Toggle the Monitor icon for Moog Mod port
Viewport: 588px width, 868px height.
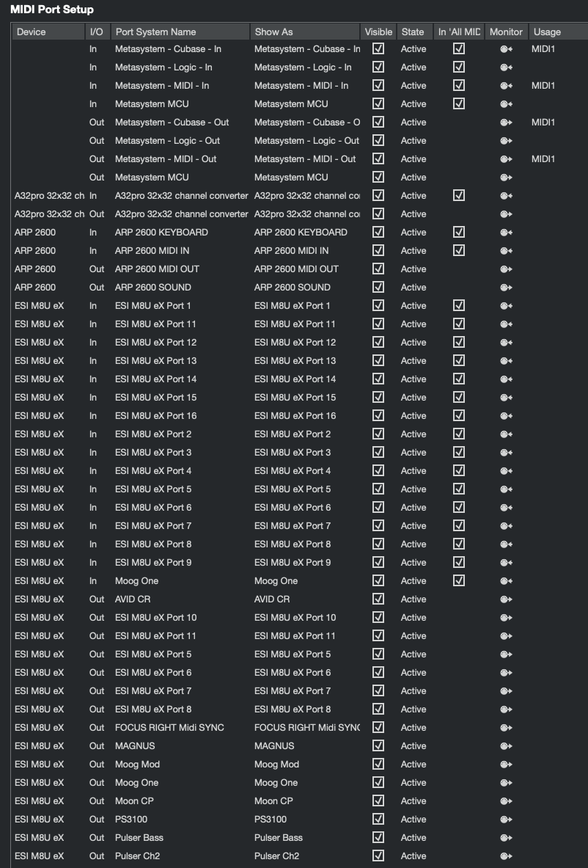tap(506, 765)
